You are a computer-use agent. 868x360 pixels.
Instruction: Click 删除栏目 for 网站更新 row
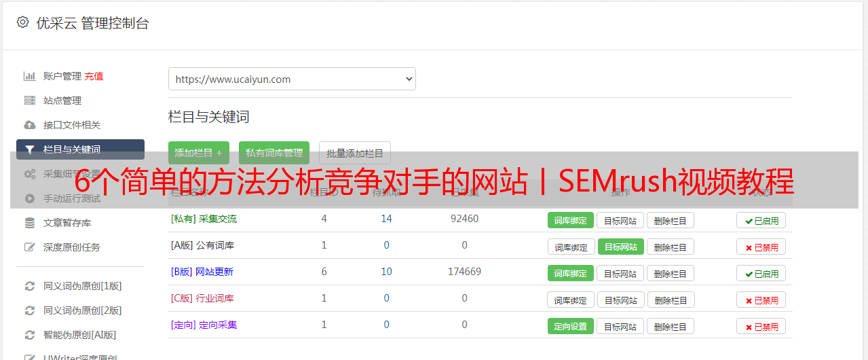point(671,273)
